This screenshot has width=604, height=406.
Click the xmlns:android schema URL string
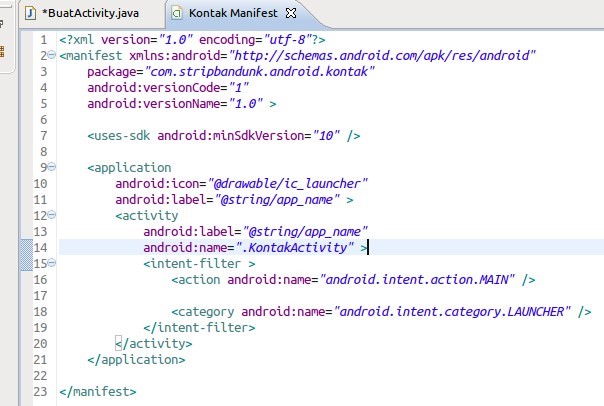coord(382,55)
